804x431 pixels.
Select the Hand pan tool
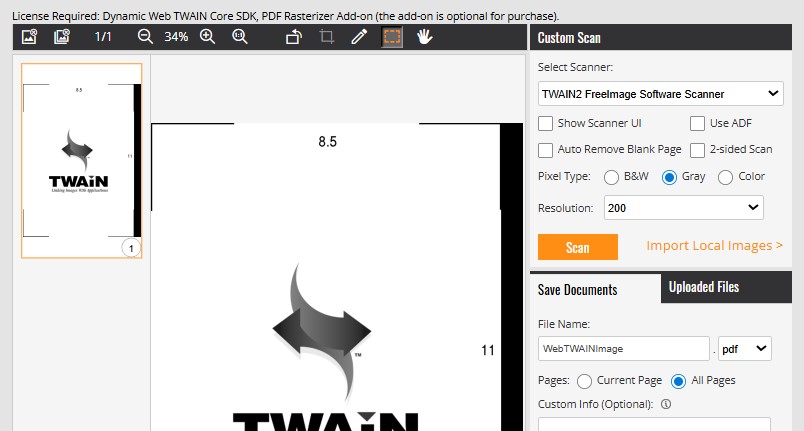[x=425, y=37]
